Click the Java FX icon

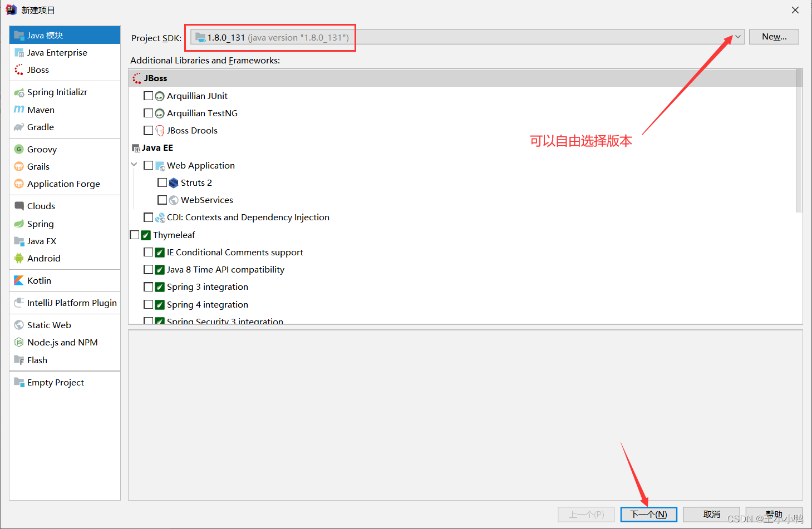19,241
